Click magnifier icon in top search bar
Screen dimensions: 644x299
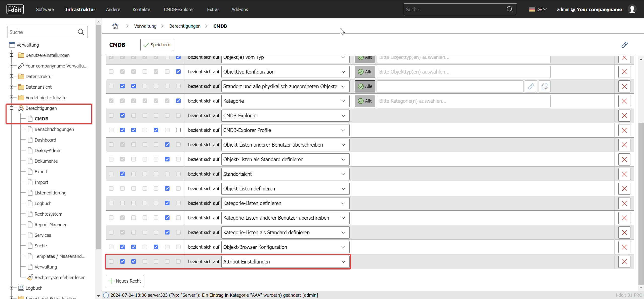point(510,9)
